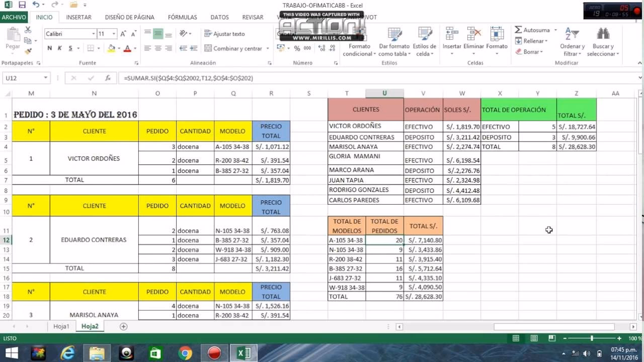Select the Format Painter brush icon

click(28, 50)
